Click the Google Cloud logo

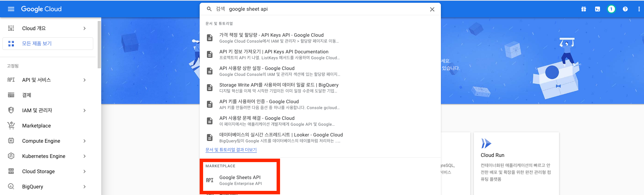41,9
